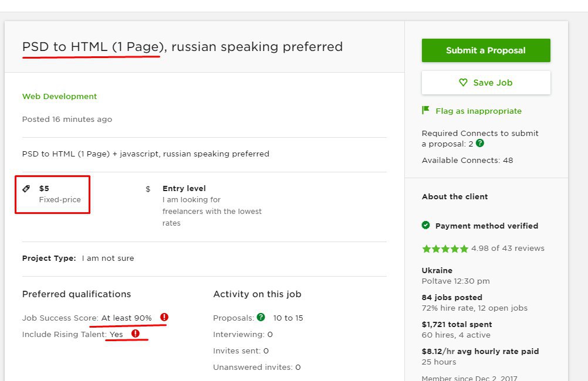Click the 'Project Type:' label
The height and width of the screenshot is (381, 588).
pyautogui.click(x=49, y=258)
